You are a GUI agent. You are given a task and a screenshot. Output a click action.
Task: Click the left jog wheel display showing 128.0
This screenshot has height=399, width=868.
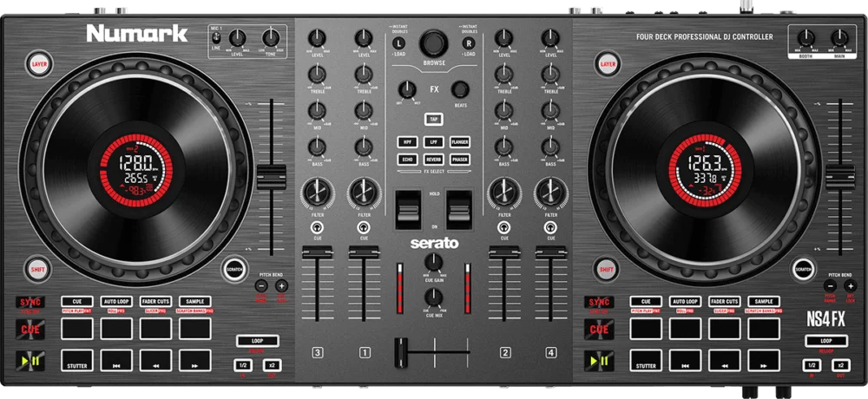coord(135,171)
